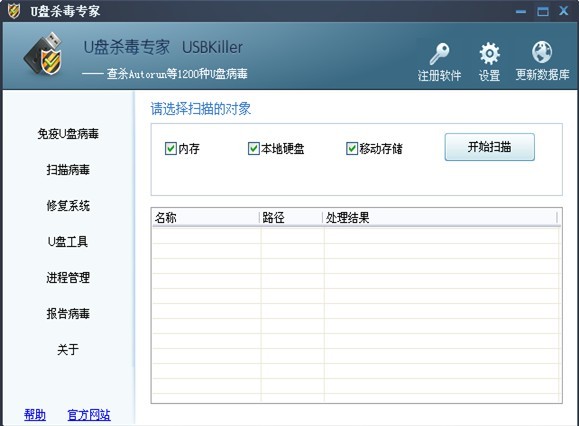This screenshot has width=579, height=426.
Task: Sort results by 名称 column header
Action: (206, 217)
